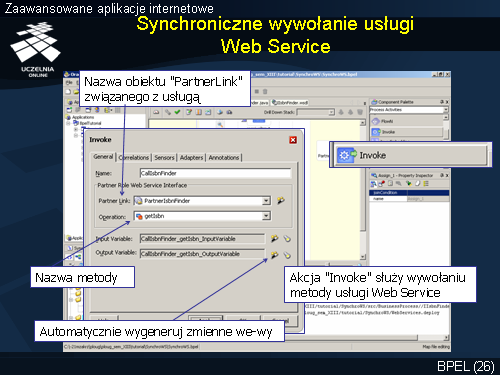The width and height of the screenshot is (500, 375).
Task: Auto-create the Output Variable with wand icon
Action: (274, 255)
